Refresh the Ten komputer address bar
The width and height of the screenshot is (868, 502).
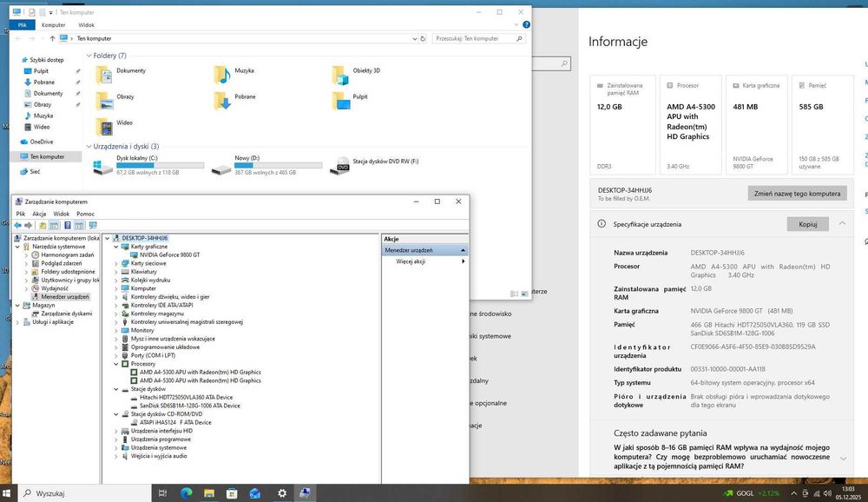423,39
